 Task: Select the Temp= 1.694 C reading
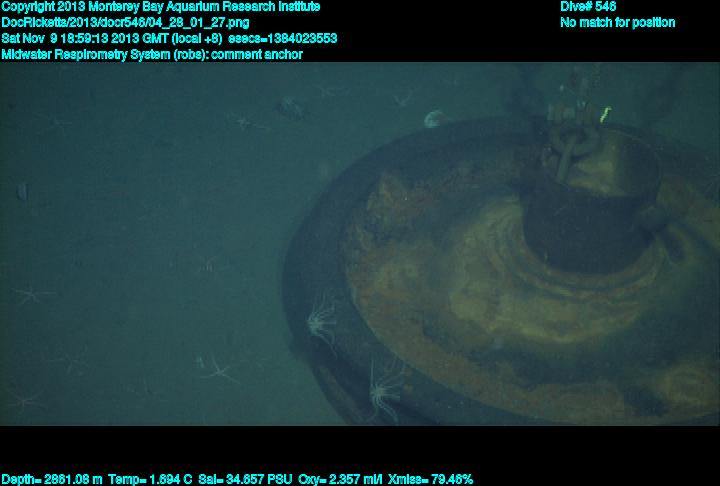coord(150,480)
